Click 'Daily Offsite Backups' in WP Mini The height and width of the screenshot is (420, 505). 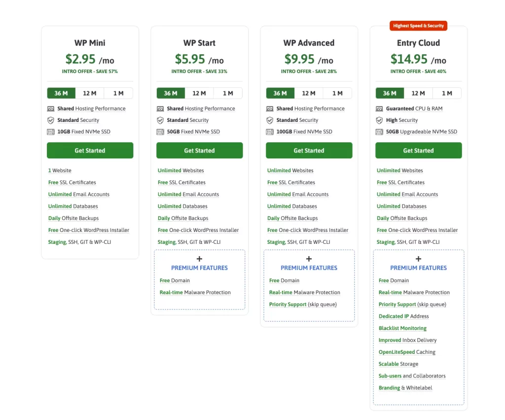73,218
